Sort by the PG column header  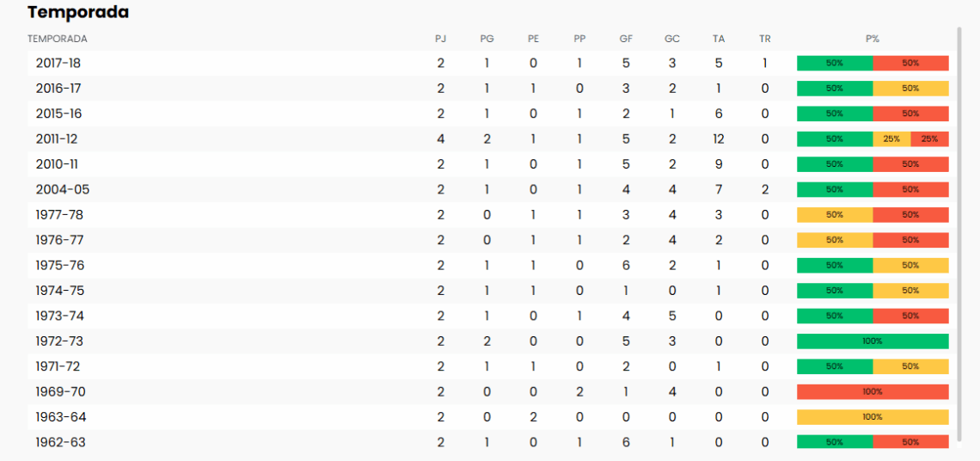pos(487,39)
